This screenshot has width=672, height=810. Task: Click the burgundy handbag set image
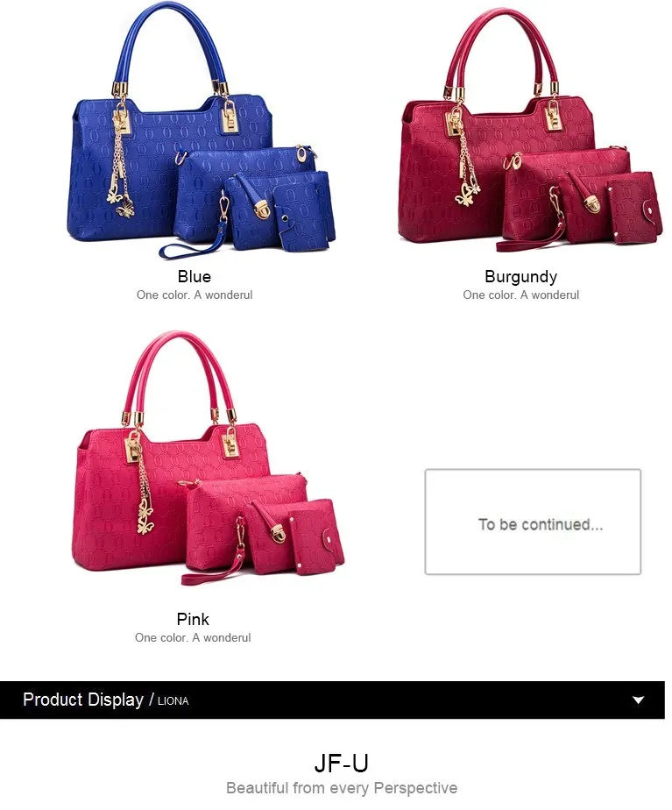[530, 130]
